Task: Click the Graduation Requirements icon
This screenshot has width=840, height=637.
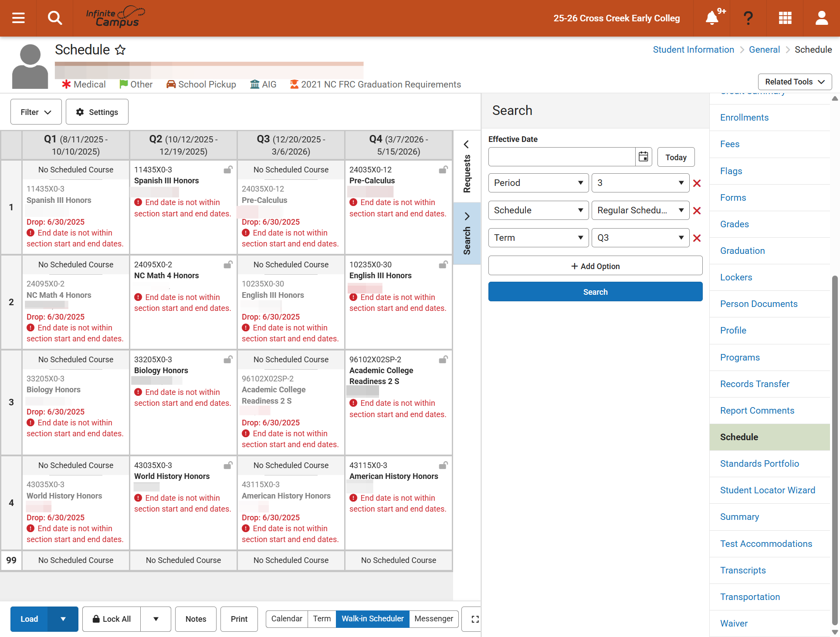Action: (295, 84)
